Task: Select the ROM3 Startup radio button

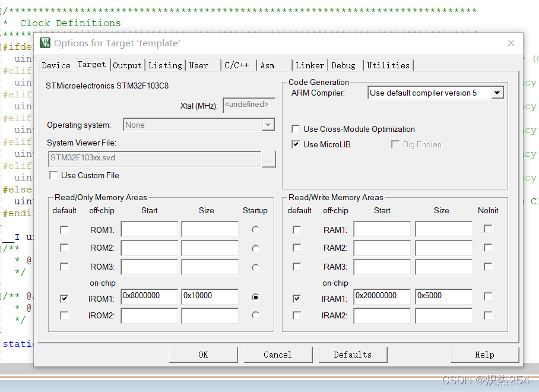Action: [255, 267]
